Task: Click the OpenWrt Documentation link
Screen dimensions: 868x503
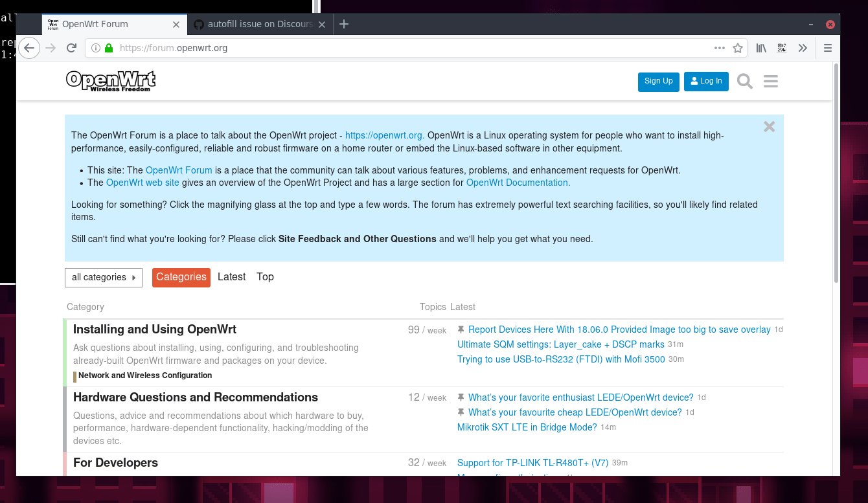Action: 517,183
